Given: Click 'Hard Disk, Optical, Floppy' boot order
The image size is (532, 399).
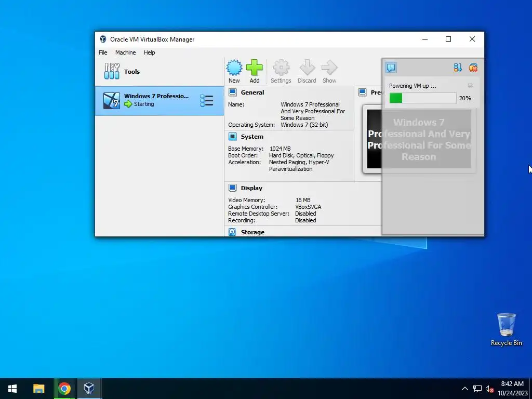Looking at the screenshot, I should [301, 155].
